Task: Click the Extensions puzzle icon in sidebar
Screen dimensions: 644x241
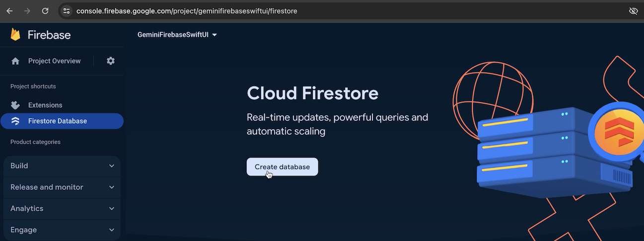Action: pyautogui.click(x=15, y=105)
